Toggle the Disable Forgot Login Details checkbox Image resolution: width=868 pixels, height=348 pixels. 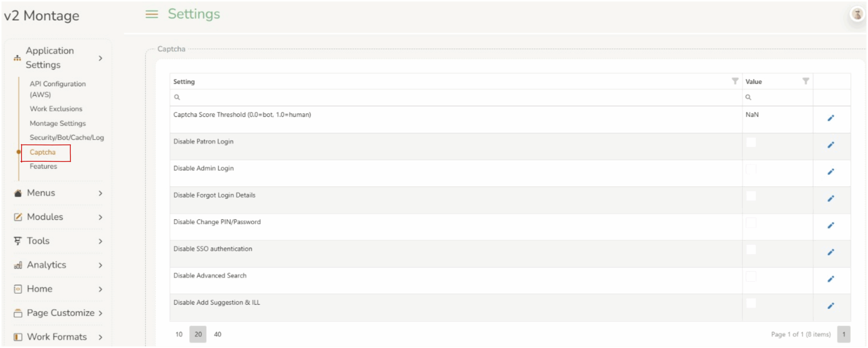[751, 196]
